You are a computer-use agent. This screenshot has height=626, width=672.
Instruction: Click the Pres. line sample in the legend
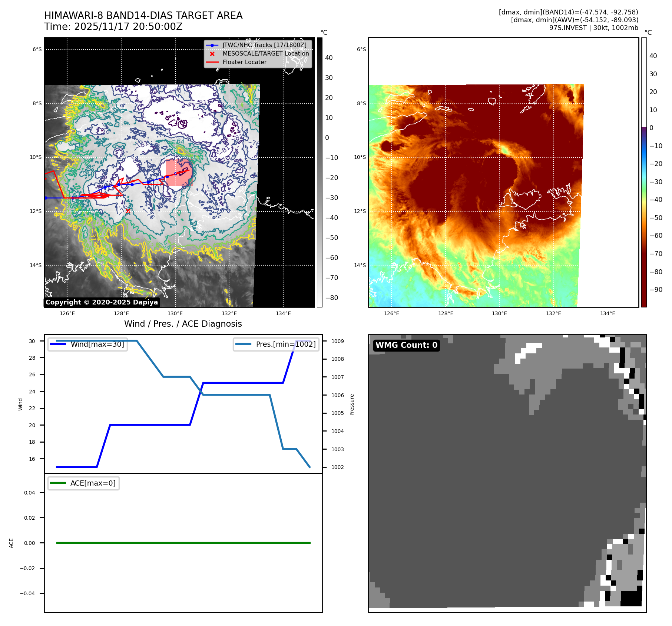coord(243,344)
